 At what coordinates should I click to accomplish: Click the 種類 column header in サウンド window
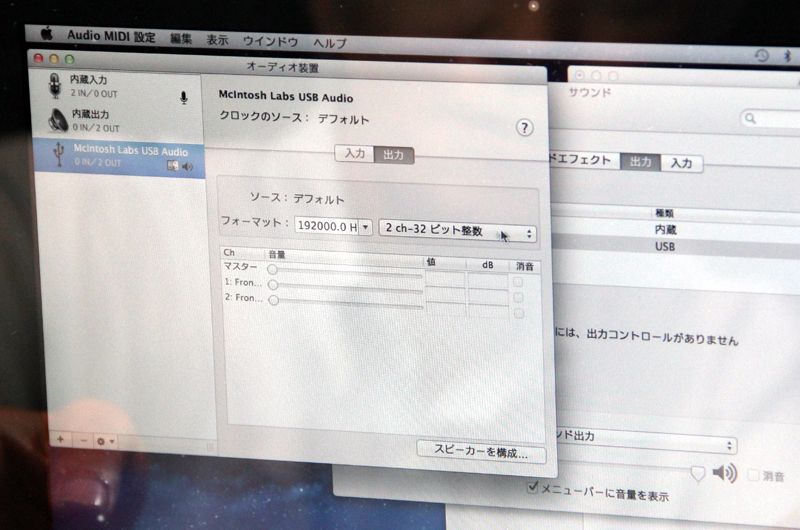point(665,213)
